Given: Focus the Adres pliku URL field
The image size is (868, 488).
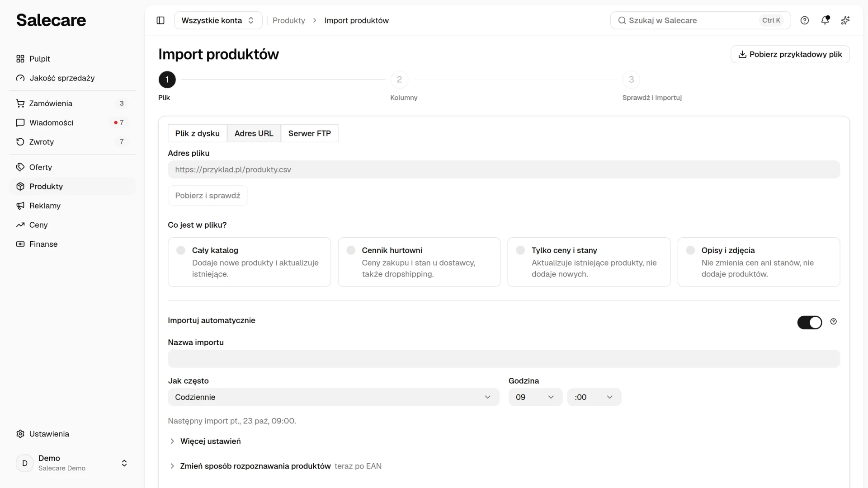Looking at the screenshot, I should point(504,169).
